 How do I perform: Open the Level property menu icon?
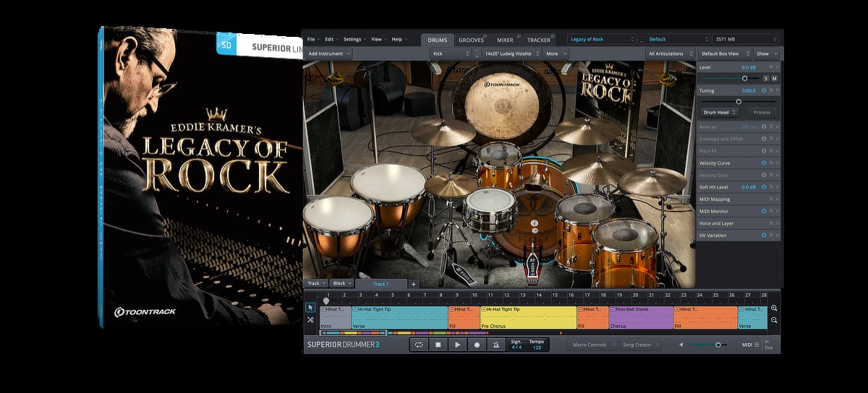tap(771, 67)
